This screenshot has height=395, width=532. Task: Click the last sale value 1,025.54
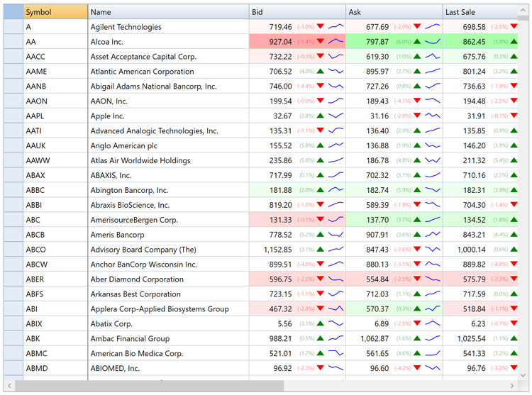471,339
